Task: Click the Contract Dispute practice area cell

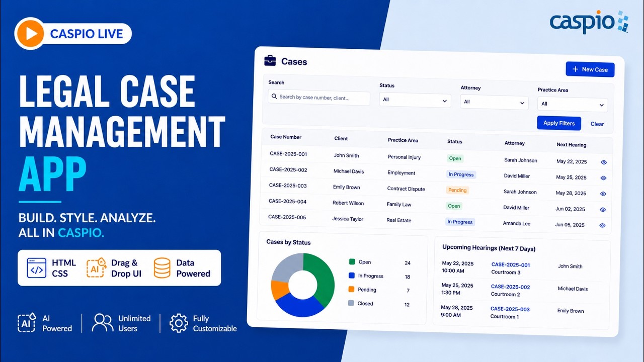Action: click(x=406, y=189)
